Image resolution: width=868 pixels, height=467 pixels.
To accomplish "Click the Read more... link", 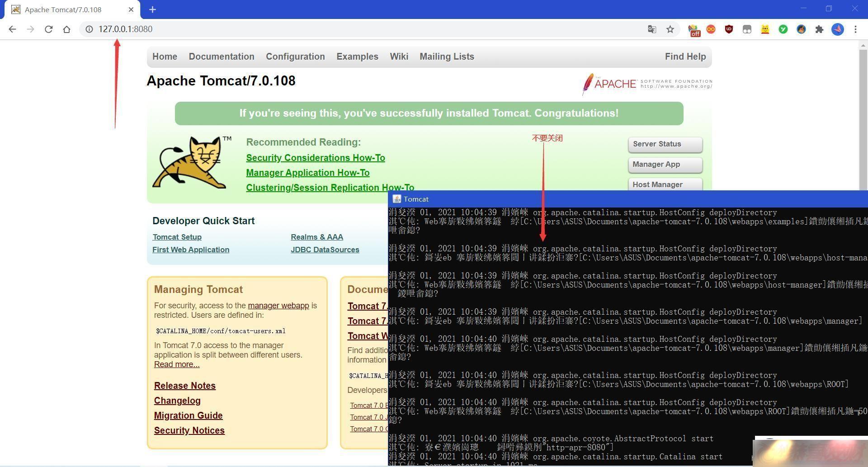I will click(x=177, y=364).
